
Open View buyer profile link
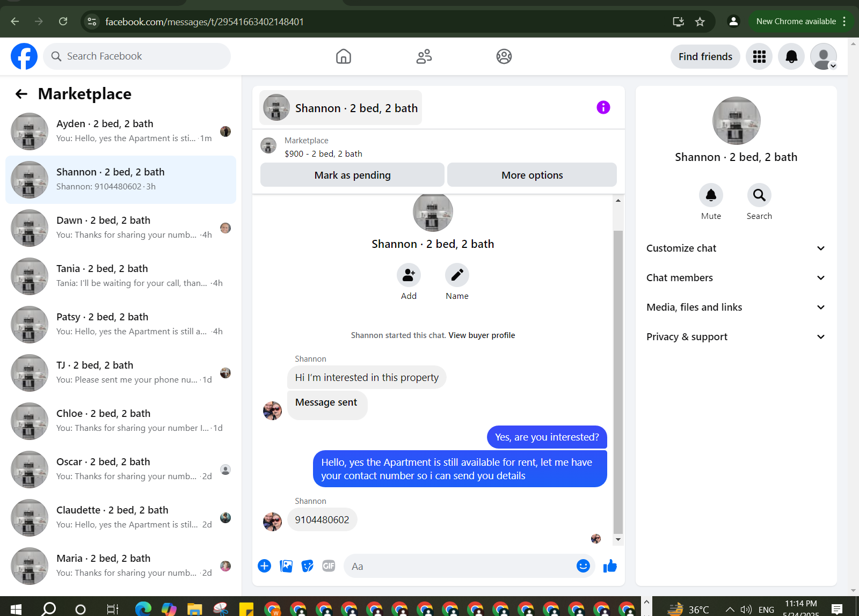point(482,335)
